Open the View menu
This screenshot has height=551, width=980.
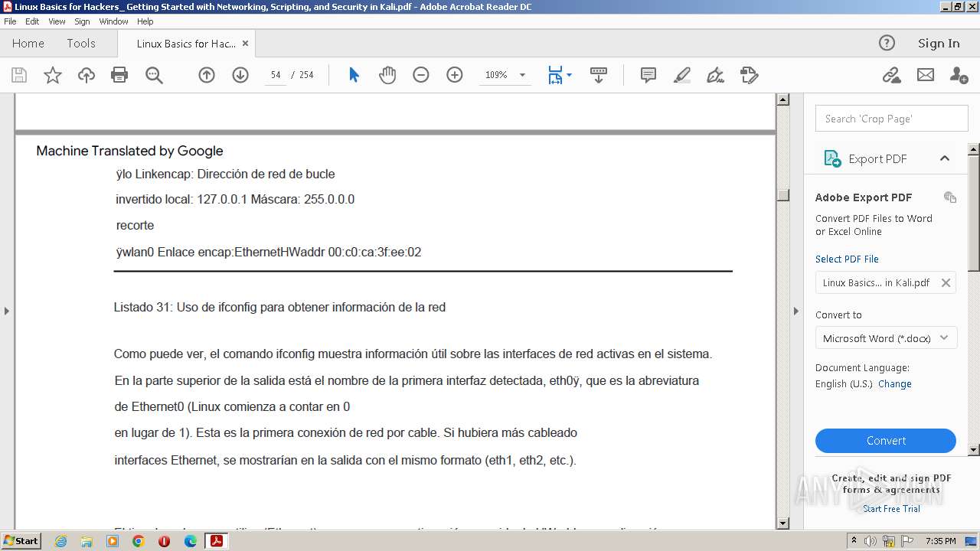[x=57, y=21]
